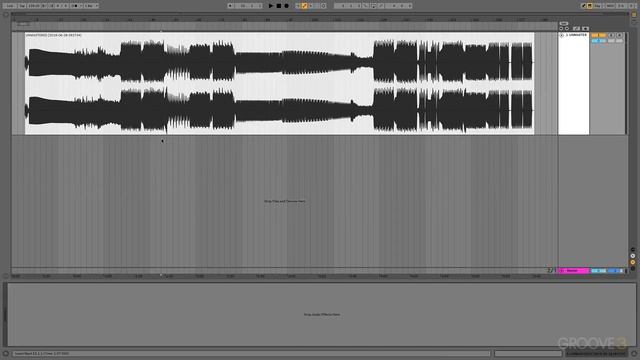Select the UNMASTERED audio clip title bar

click(280, 35)
